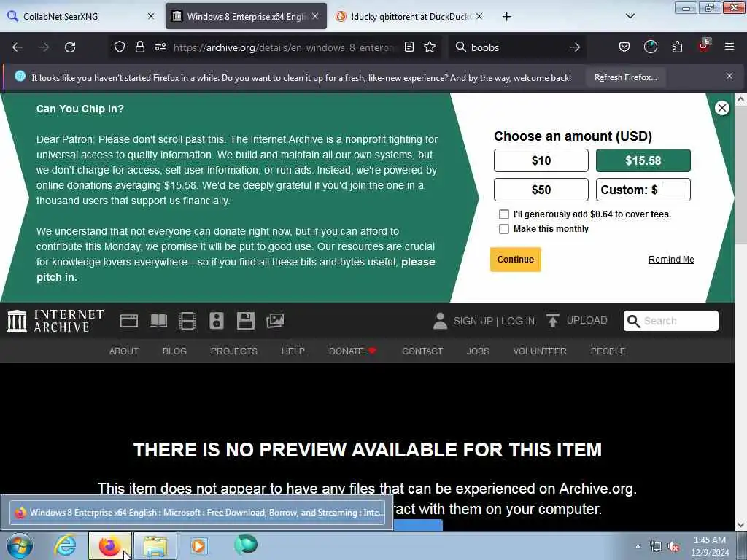747x560 pixels.
Task: Click the muted volume tray icon
Action: pyautogui.click(x=673, y=547)
